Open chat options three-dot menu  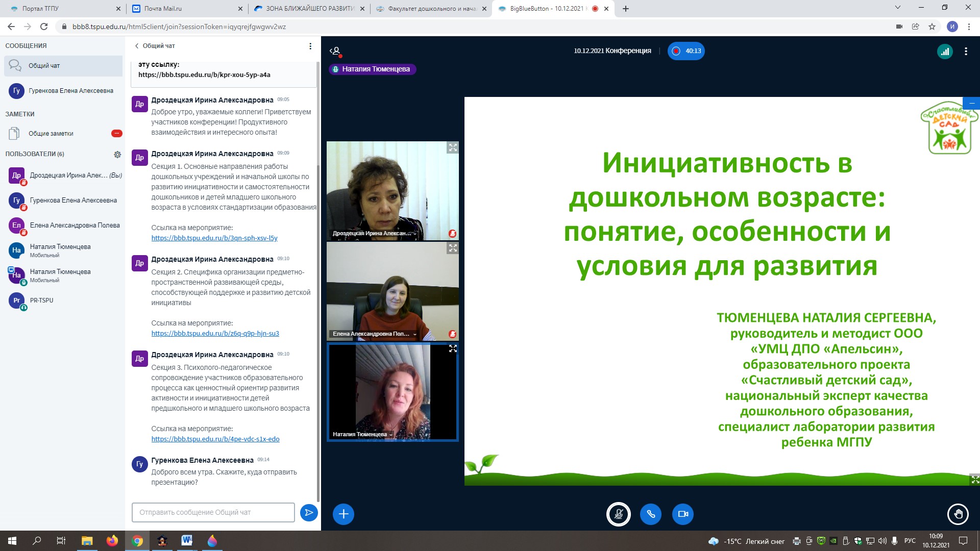[310, 46]
